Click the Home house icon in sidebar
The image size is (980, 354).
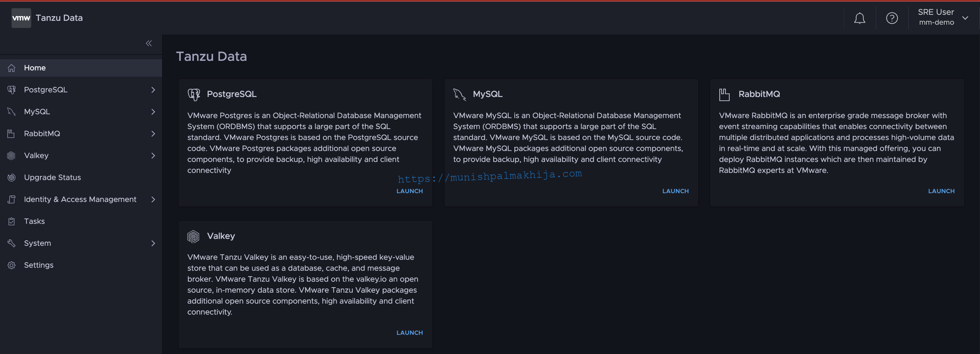coord(12,68)
